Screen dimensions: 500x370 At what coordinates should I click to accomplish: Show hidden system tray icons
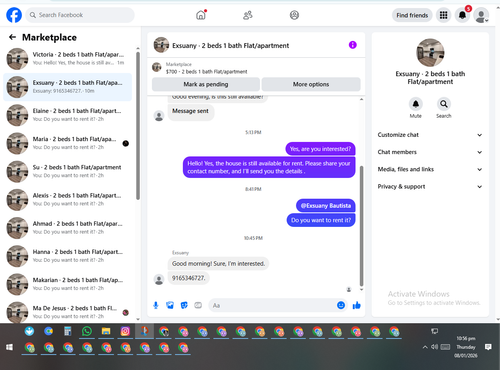tap(425, 347)
